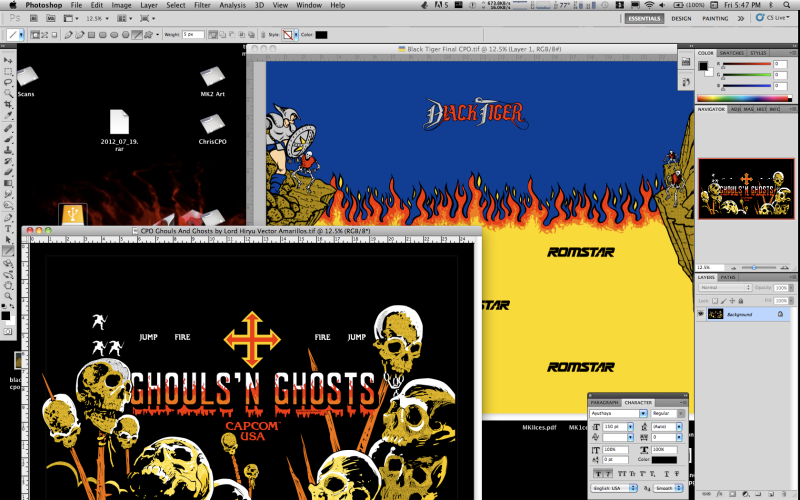This screenshot has height=500, width=800.
Task: Open the Ayuthaya font family dropdown
Action: [x=643, y=413]
